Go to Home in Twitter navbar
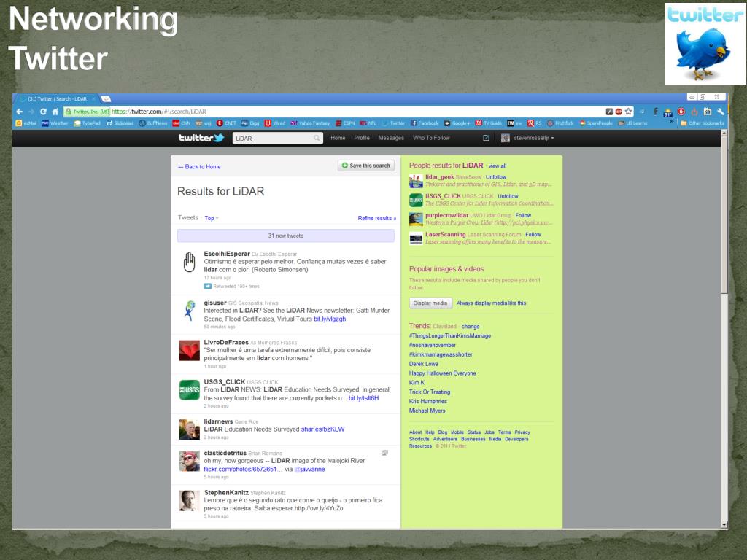Screen dimensions: 747x560 coord(338,138)
